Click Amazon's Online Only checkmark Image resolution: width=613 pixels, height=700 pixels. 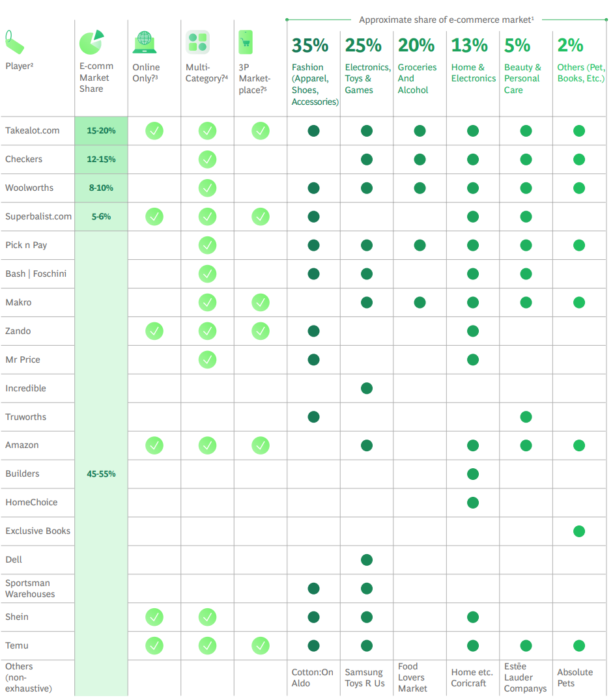[154, 445]
